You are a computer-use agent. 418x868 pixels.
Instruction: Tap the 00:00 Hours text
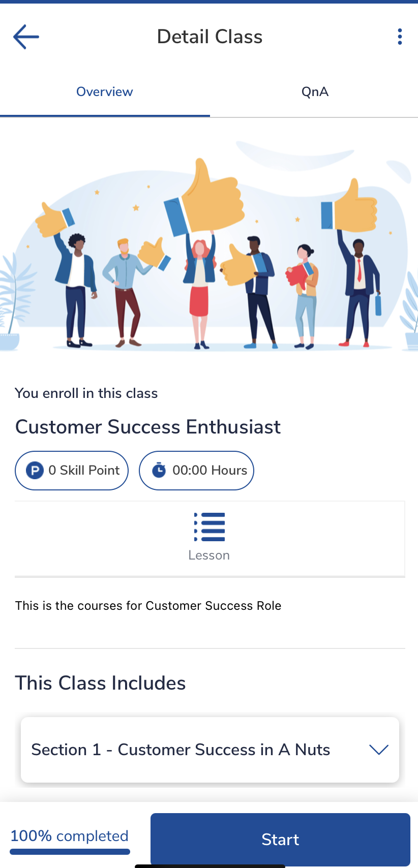[x=210, y=471]
